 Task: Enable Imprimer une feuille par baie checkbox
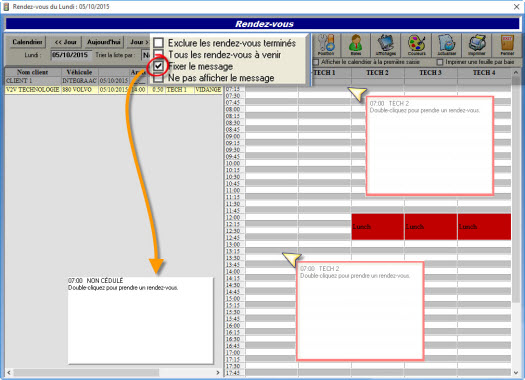click(x=440, y=62)
